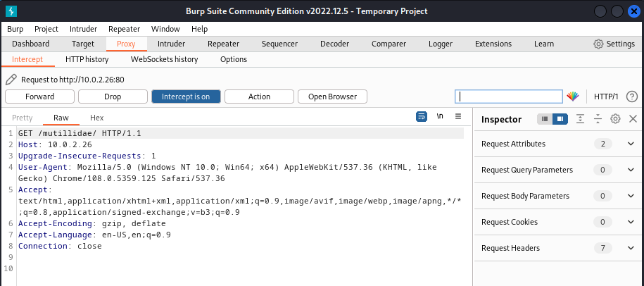Image resolution: width=644 pixels, height=286 pixels.
Task: Click the Open Browser button
Action: pos(332,97)
